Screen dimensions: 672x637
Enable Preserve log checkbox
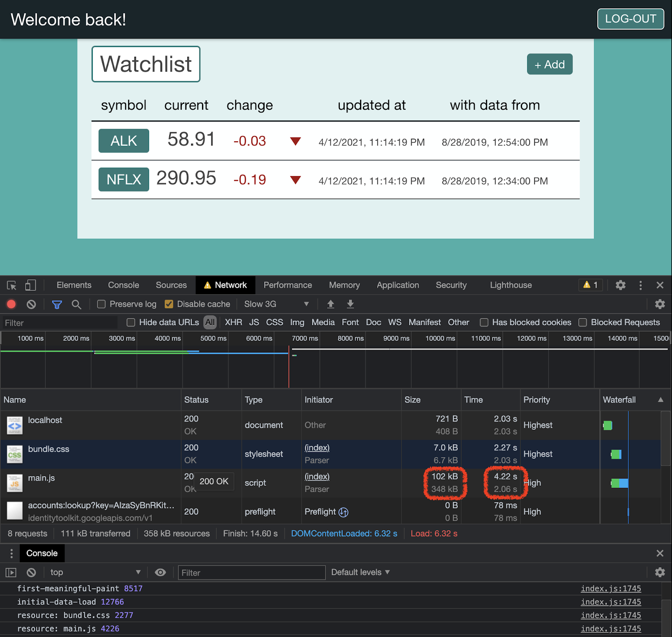(101, 304)
